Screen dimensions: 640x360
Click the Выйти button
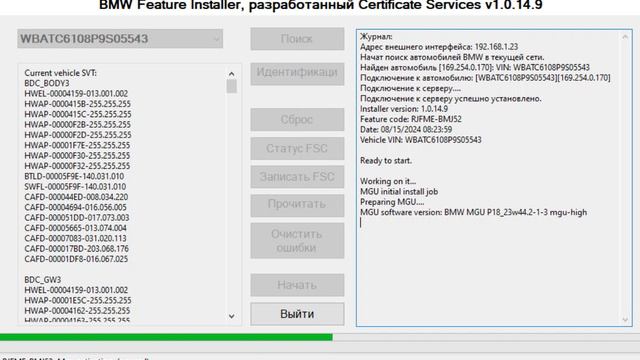click(297, 314)
